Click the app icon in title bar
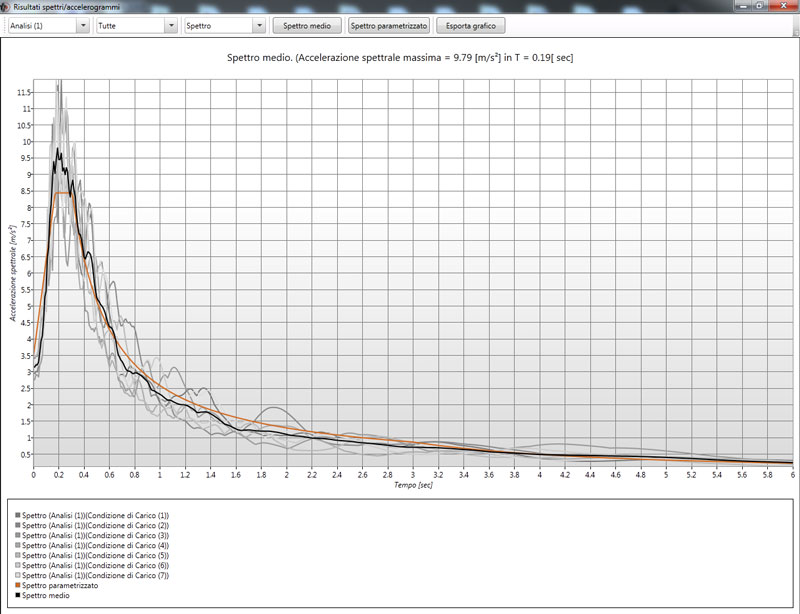 pos(6,7)
